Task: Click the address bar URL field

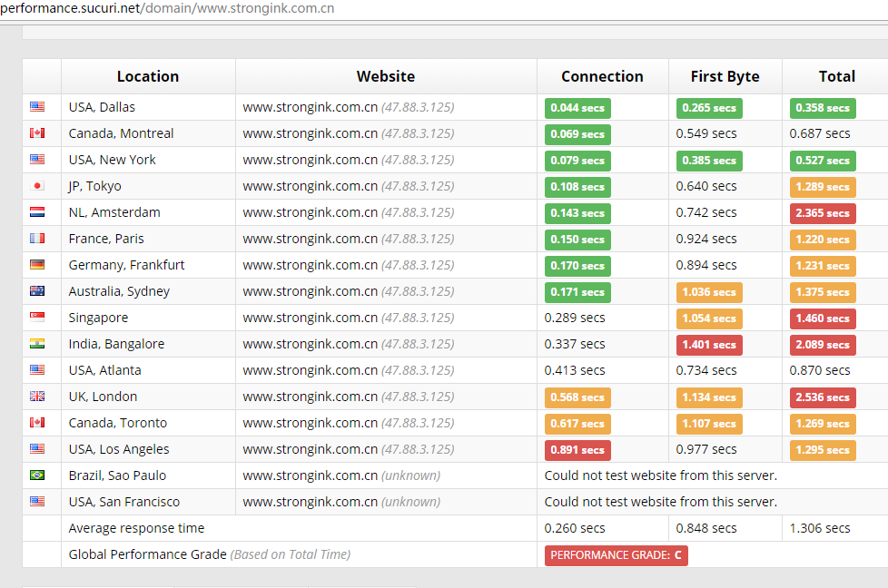Action: point(168,9)
